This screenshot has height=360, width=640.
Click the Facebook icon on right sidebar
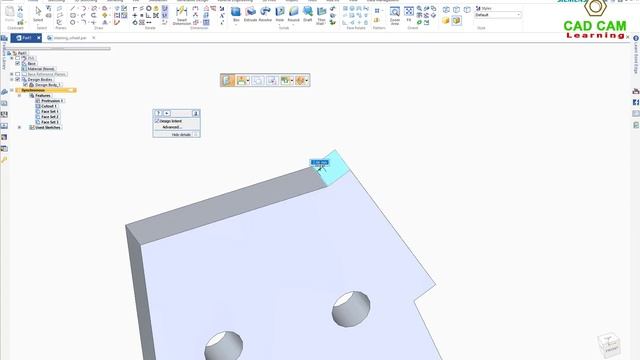click(x=636, y=102)
